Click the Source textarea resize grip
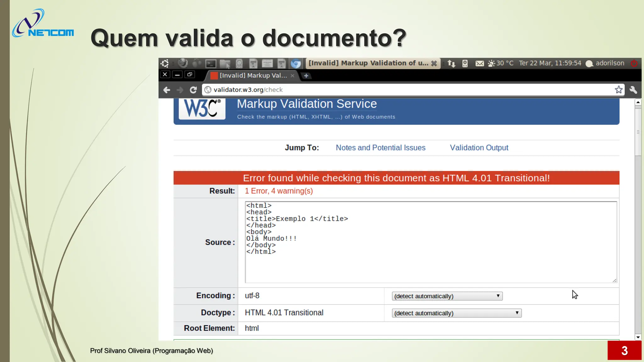Viewport: 644px width, 362px height. 614,280
